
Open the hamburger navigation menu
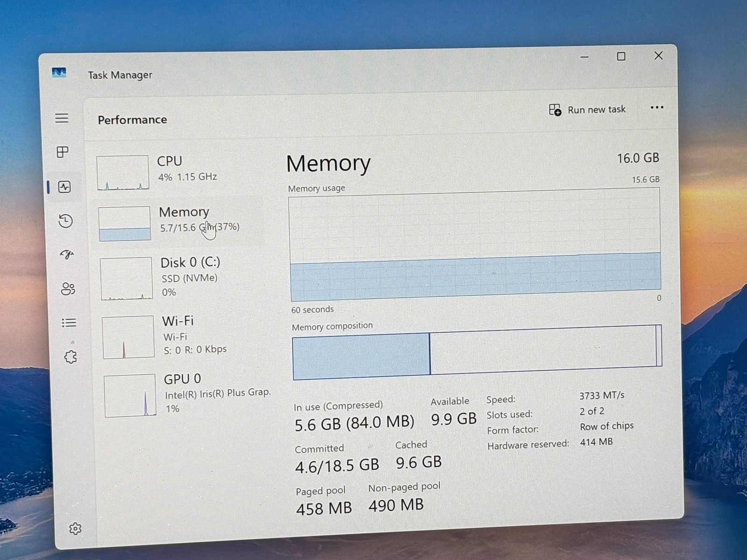coord(62,118)
